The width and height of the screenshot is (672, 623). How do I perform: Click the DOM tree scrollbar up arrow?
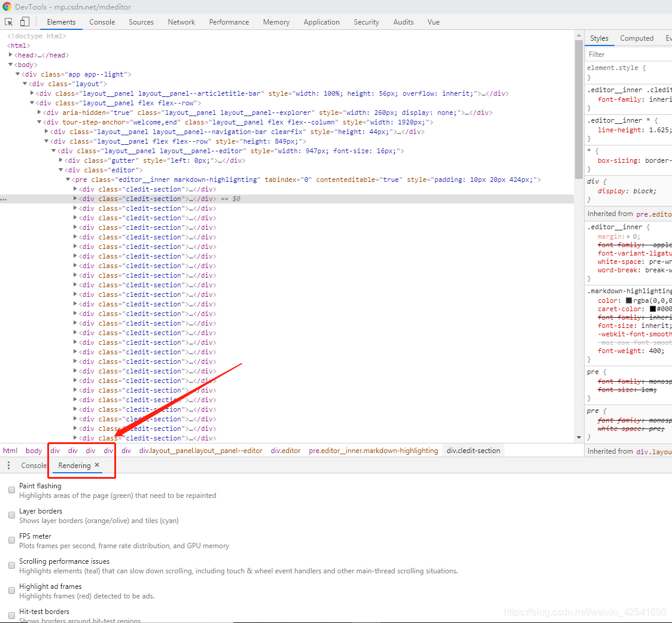pos(579,35)
